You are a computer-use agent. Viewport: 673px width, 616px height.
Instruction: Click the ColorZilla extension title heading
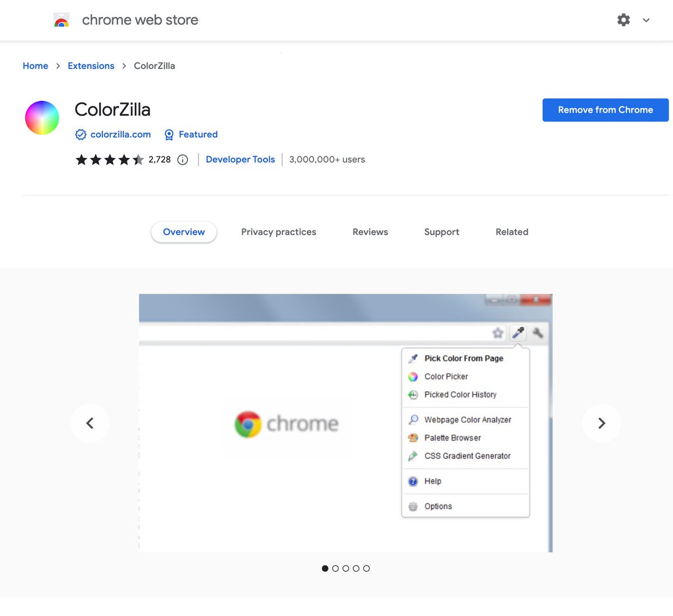[113, 109]
